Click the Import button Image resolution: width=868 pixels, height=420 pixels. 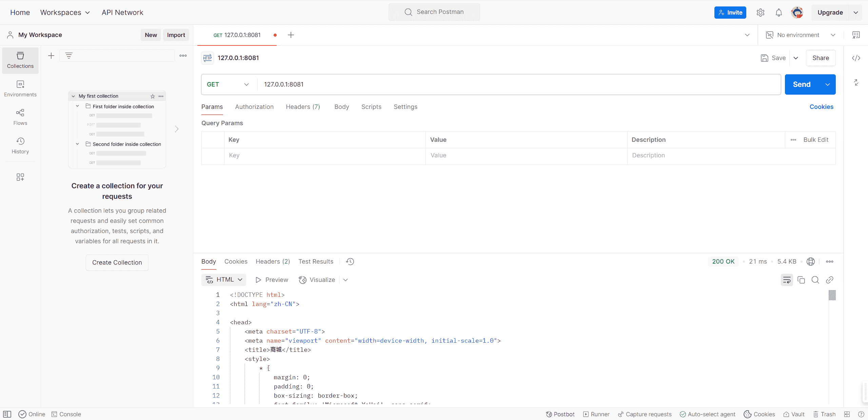[x=176, y=35]
